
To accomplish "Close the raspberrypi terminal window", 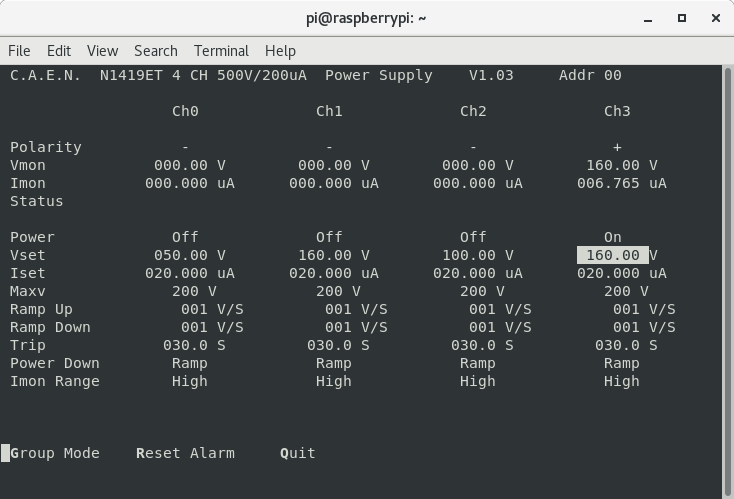I will point(713,18).
